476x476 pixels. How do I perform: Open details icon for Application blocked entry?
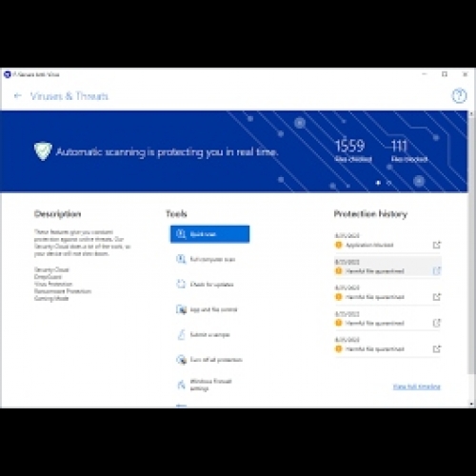[x=437, y=245]
